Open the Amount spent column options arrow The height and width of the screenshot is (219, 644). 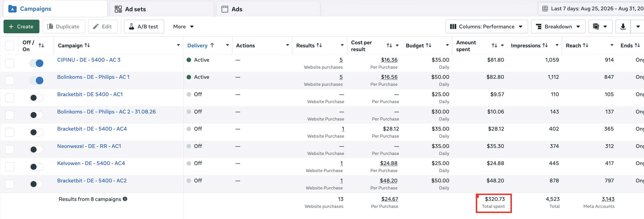point(502,45)
